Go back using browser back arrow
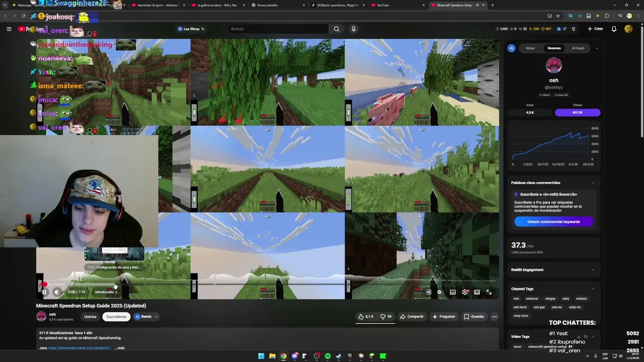This screenshot has height=362, width=644. (x=6, y=16)
